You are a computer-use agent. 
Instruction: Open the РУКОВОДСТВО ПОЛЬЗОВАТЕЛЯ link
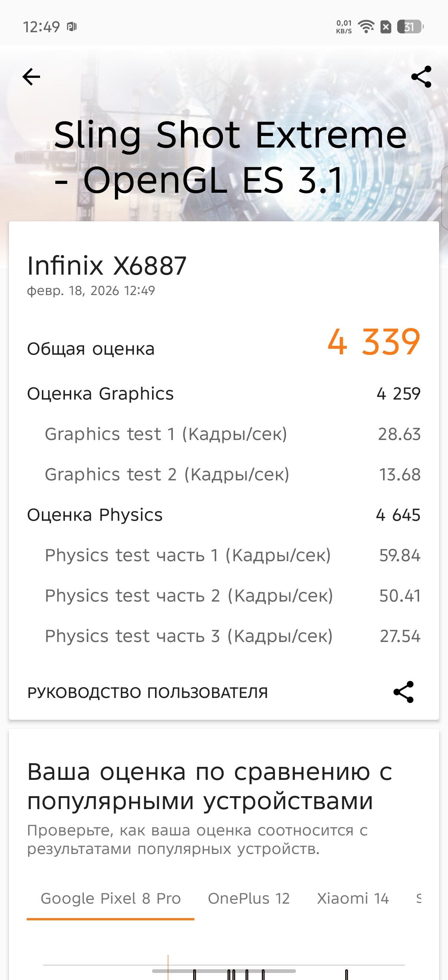tap(148, 692)
